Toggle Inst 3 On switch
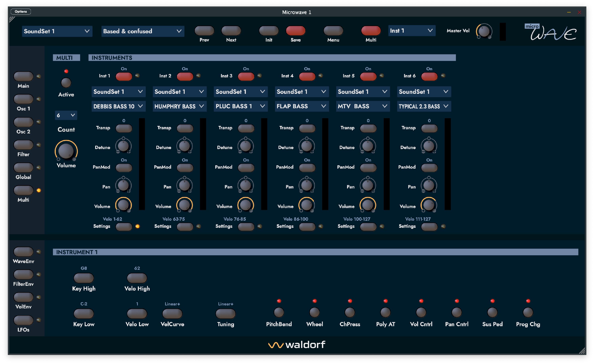 (246, 76)
